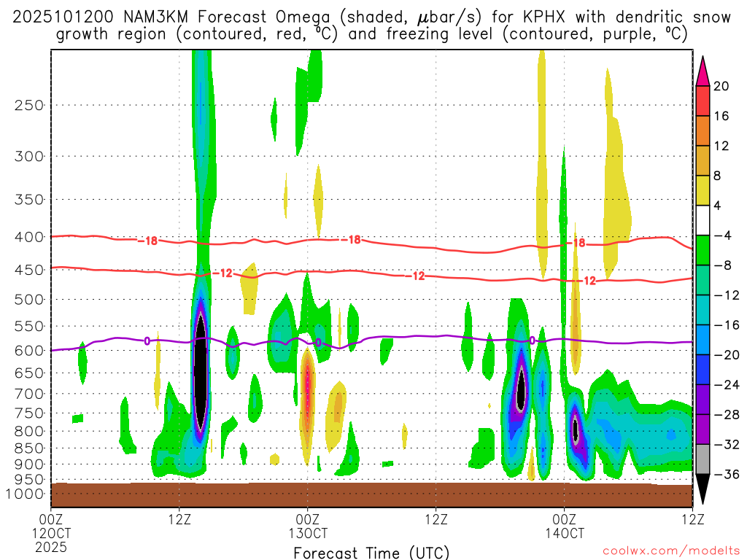The image size is (747, 560).
Task: Click the yellow colorbar segment between 4 and 8
Action: 703,190
